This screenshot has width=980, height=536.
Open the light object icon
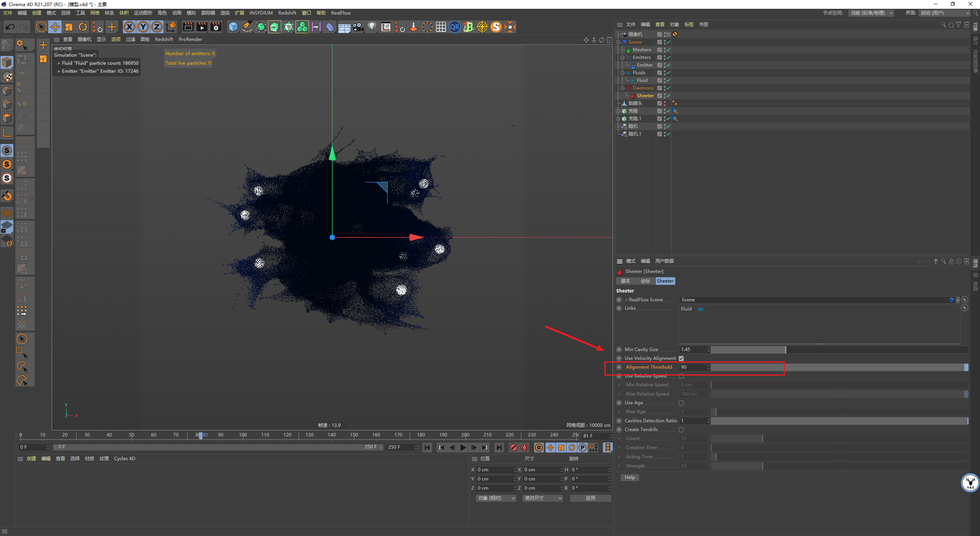(x=372, y=27)
